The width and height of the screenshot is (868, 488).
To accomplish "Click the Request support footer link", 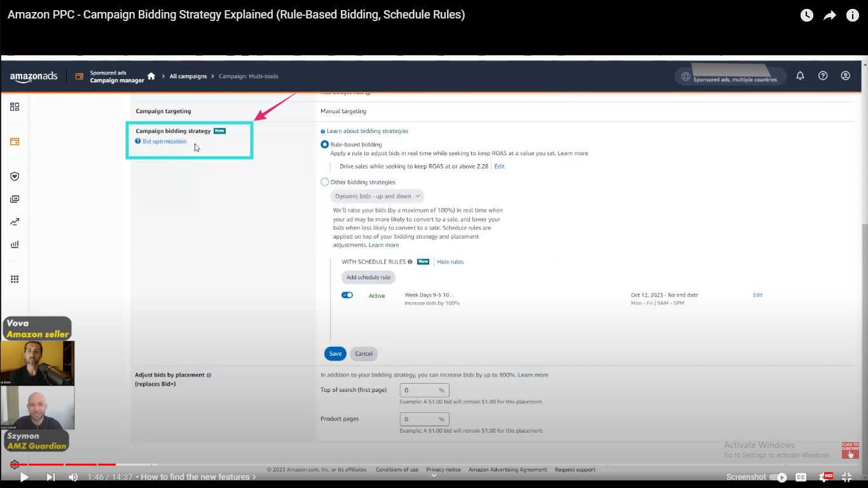I will pos(575,470).
